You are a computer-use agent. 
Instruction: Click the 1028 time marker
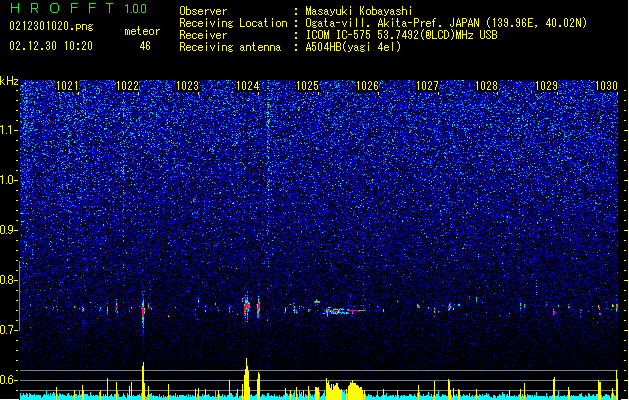click(x=486, y=86)
